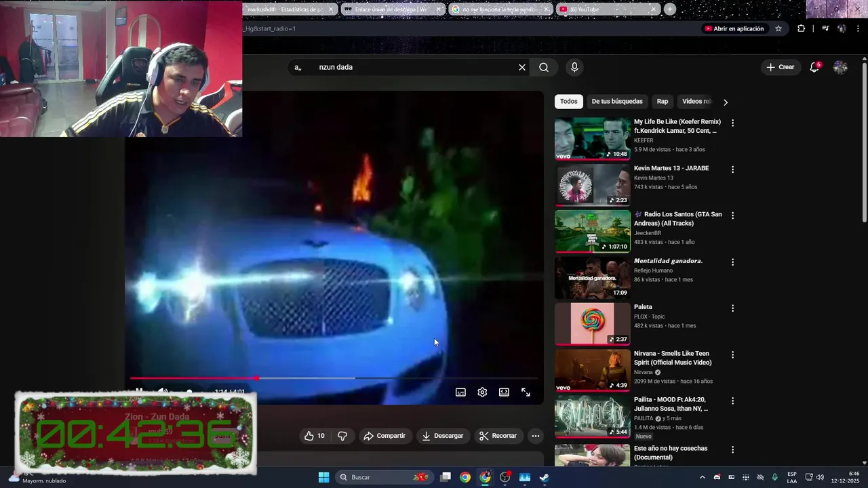Select the Videos relacionados chip
Image resolution: width=868 pixels, height=488 pixels.
pos(696,102)
